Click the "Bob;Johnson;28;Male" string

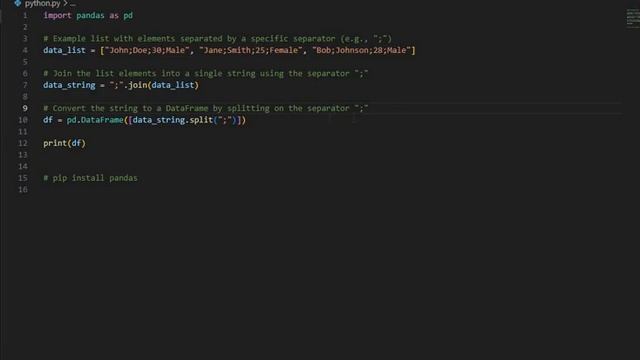(x=361, y=50)
